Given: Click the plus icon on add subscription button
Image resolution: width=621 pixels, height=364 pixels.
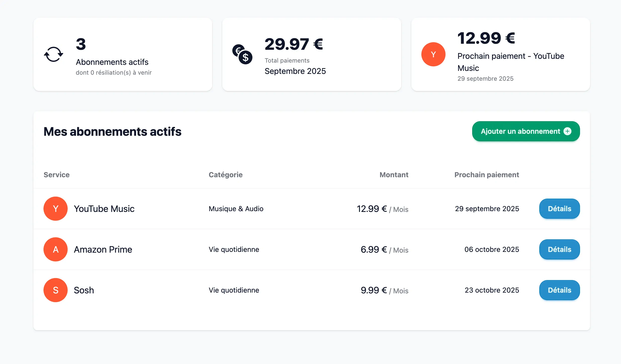Looking at the screenshot, I should (567, 131).
